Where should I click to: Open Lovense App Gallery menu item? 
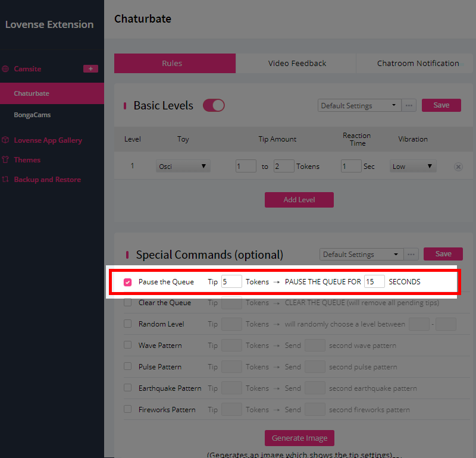coord(48,140)
